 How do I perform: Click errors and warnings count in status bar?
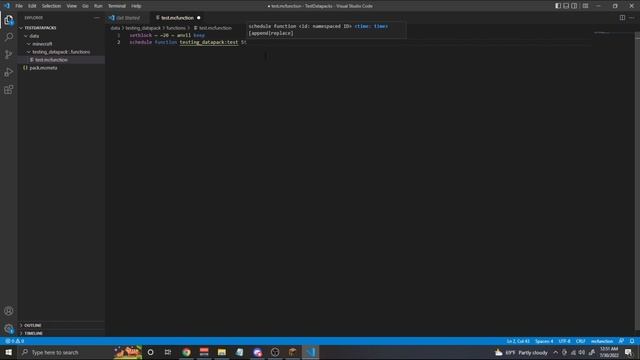coord(14,341)
